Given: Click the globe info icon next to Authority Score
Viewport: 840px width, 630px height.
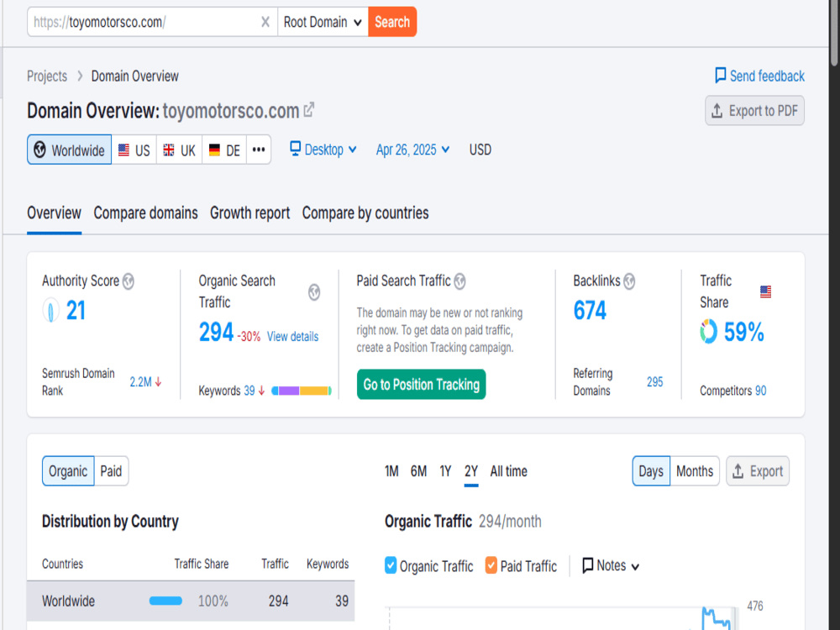Looking at the screenshot, I should 128,281.
